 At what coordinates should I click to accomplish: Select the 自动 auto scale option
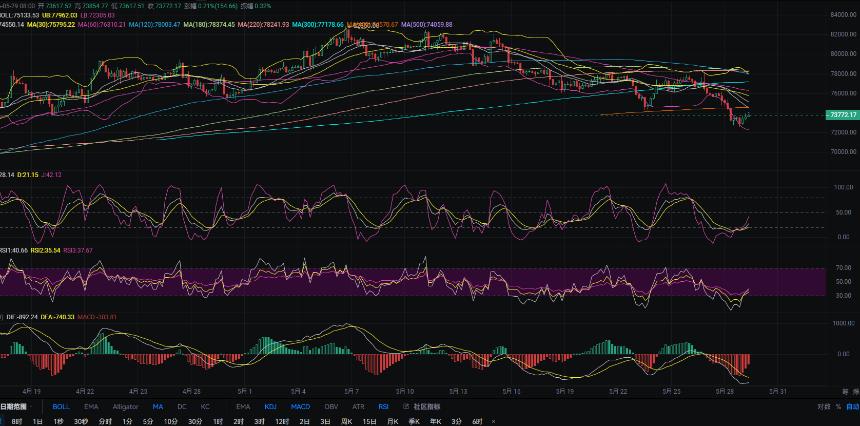pos(852,407)
